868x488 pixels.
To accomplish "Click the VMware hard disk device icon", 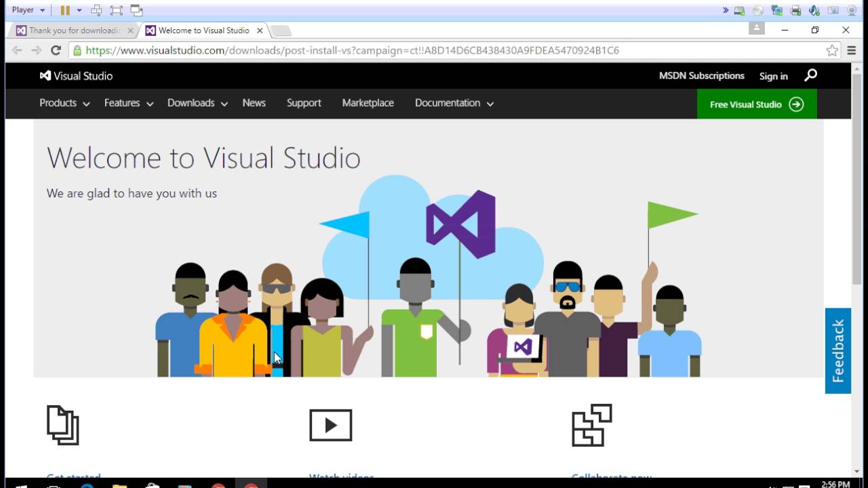I will (739, 10).
